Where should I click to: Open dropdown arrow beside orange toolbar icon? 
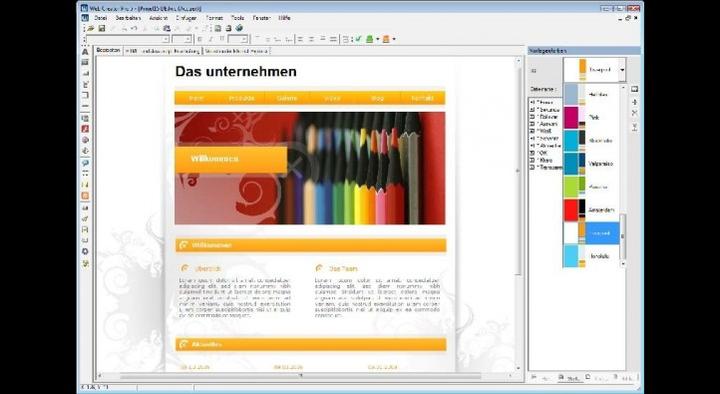394,39
